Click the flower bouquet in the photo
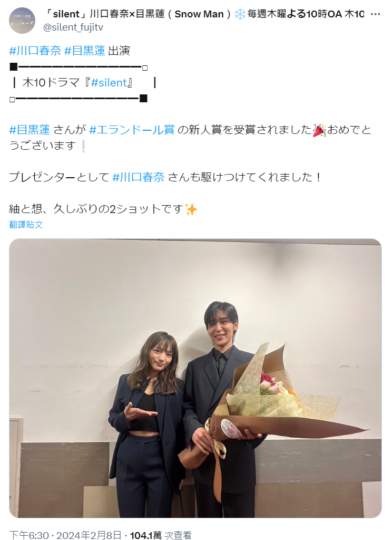Viewport: 392px width, 540px height. [x=272, y=410]
